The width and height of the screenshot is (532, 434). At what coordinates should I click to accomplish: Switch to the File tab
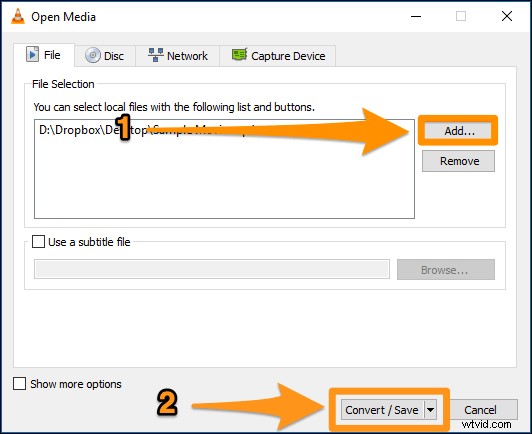(44, 55)
